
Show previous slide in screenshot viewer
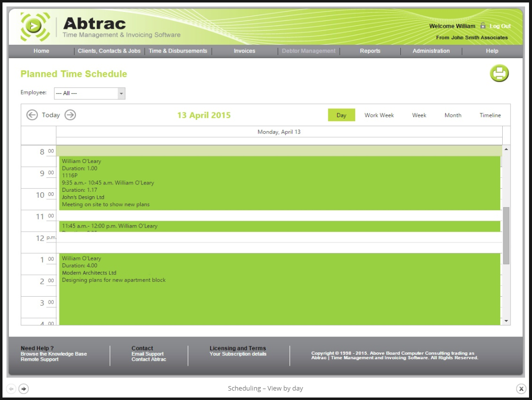tap(11, 389)
